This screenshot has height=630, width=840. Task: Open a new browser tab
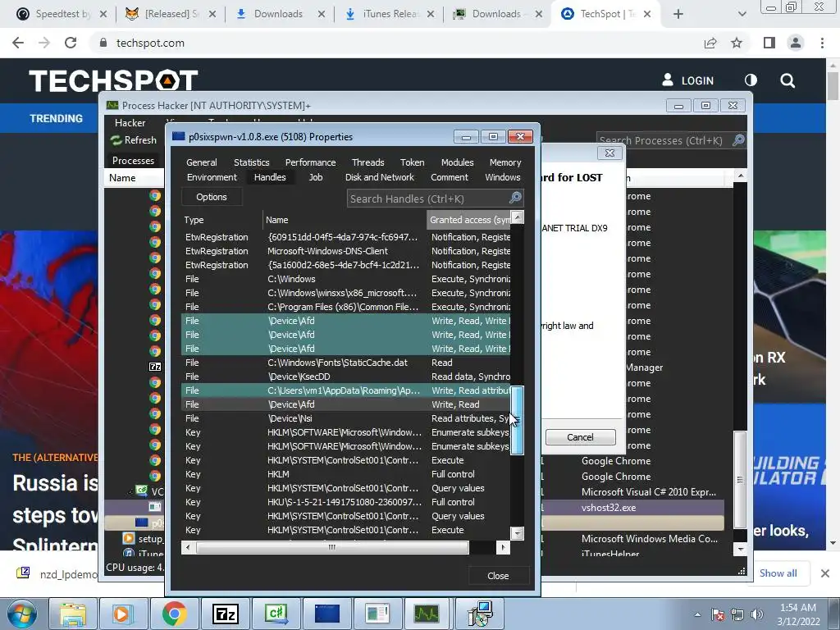tap(678, 14)
